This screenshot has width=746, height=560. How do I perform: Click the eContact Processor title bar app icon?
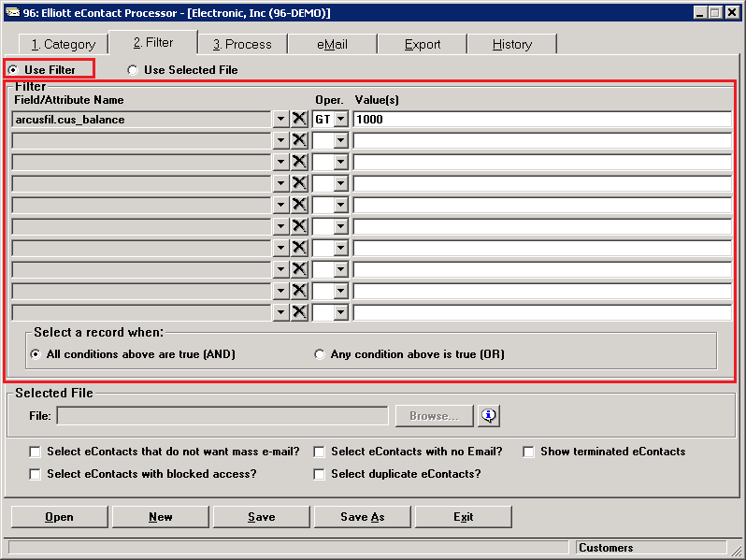[x=12, y=12]
